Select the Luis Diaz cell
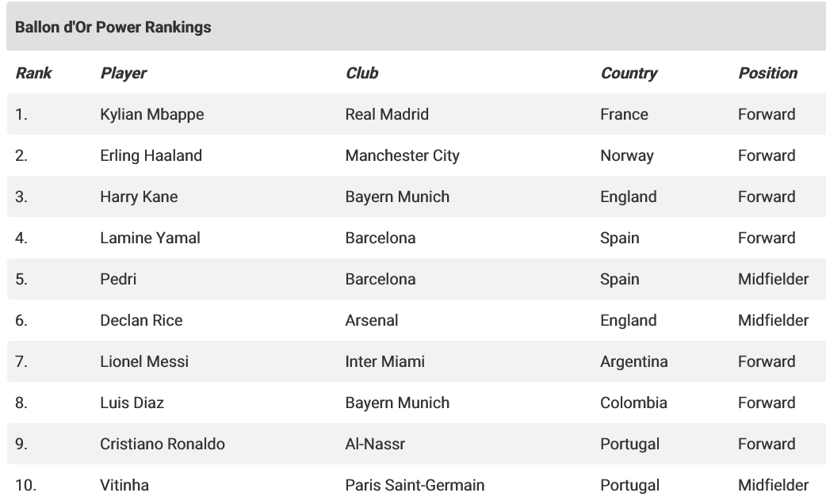Viewport: 826px width, 504px height. (x=132, y=403)
